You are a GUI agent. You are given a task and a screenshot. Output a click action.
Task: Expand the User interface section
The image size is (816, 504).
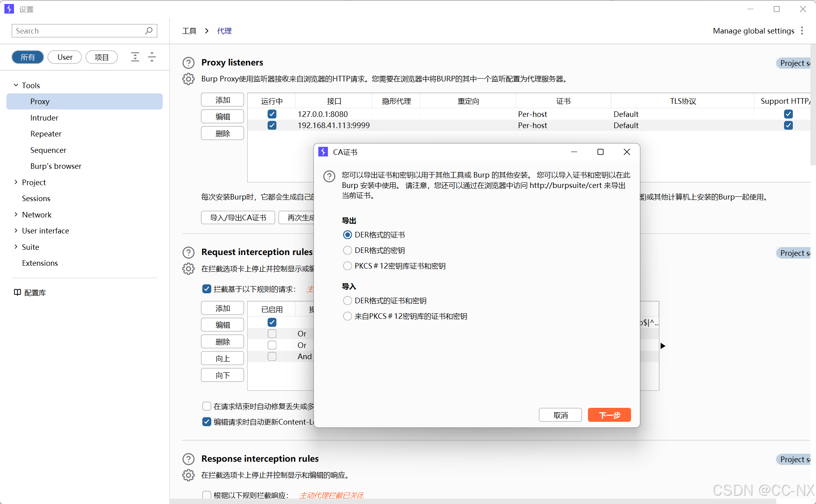pos(16,231)
